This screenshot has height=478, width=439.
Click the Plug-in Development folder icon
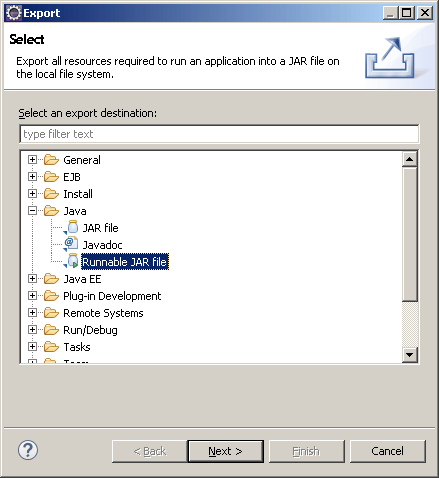click(51, 296)
